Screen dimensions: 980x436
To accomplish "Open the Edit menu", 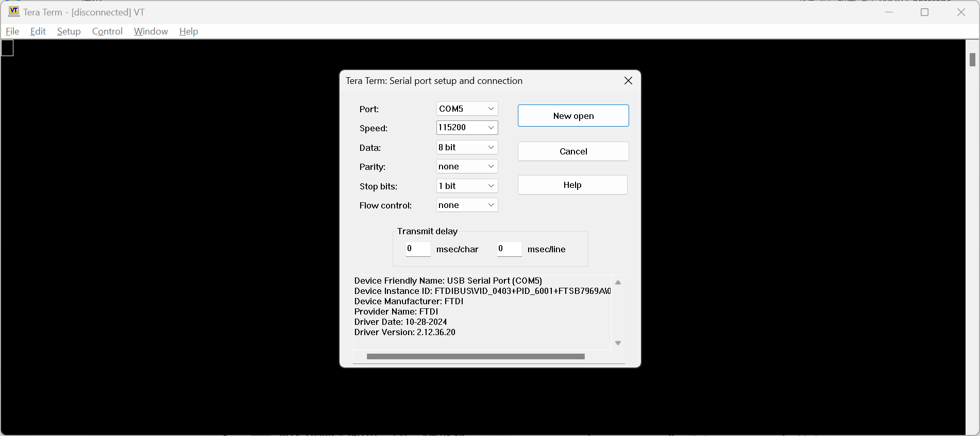I will [x=38, y=31].
